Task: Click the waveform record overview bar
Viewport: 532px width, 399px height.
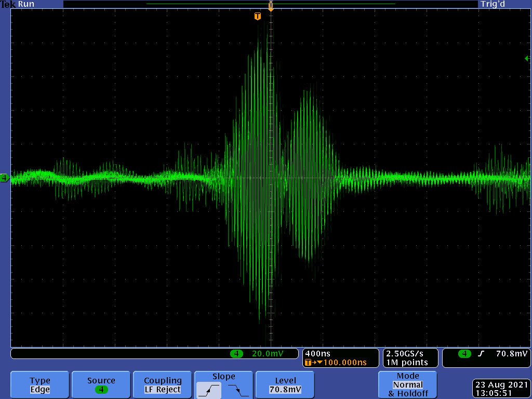Action: click(270, 4)
